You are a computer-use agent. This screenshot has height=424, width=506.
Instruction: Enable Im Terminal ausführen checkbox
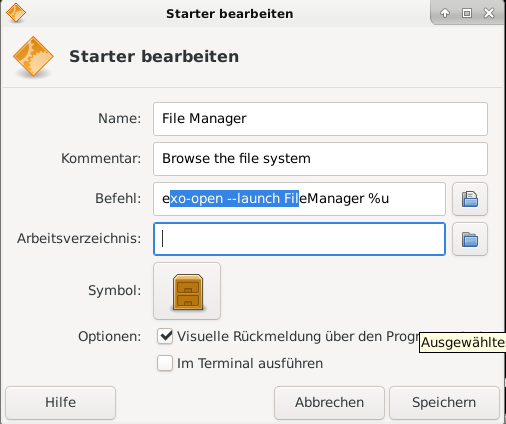point(165,363)
